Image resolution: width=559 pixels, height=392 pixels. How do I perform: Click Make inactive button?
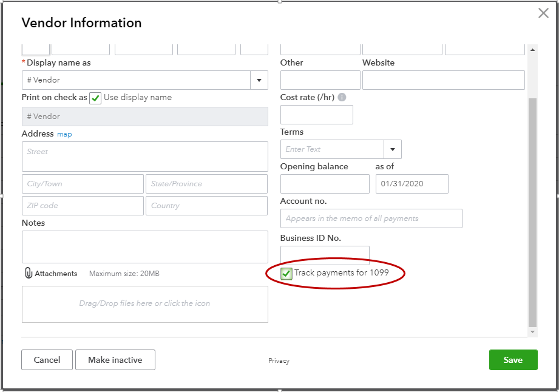[x=115, y=360]
